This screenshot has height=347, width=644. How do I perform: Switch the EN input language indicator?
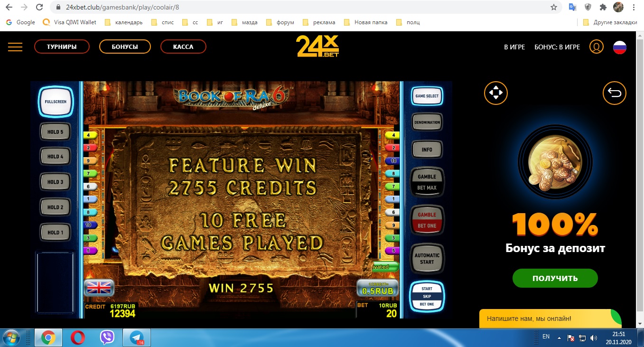coord(546,337)
